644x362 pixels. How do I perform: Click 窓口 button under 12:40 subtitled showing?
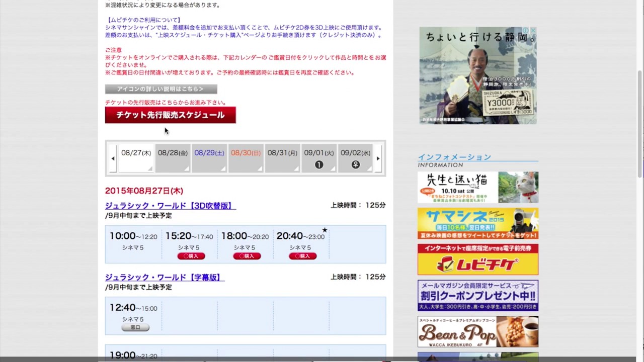click(x=135, y=327)
